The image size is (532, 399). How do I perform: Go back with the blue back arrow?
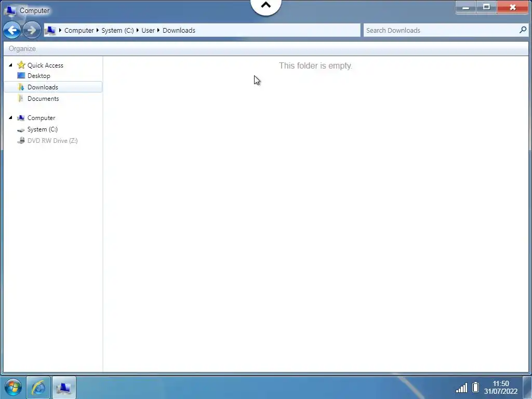[12, 30]
